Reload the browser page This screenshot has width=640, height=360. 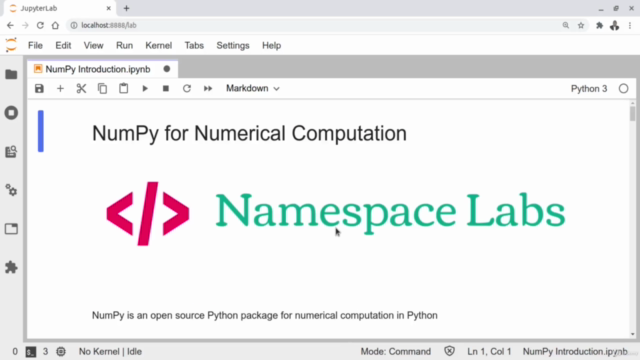tap(40, 25)
